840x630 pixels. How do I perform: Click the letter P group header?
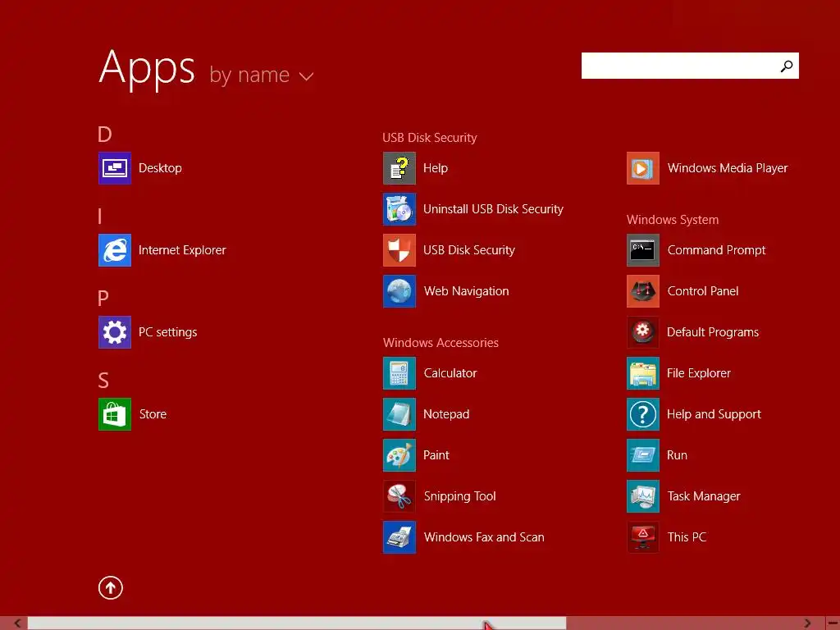[x=103, y=299]
